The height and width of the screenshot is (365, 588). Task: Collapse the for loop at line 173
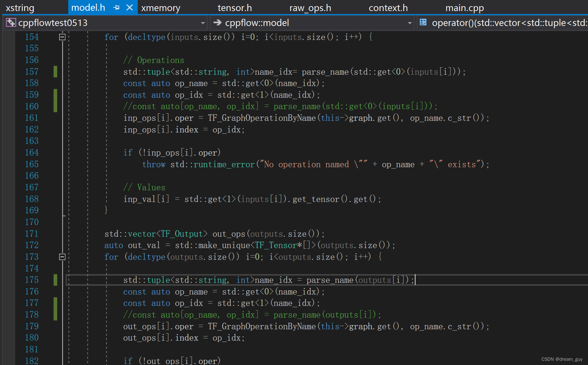(x=62, y=257)
